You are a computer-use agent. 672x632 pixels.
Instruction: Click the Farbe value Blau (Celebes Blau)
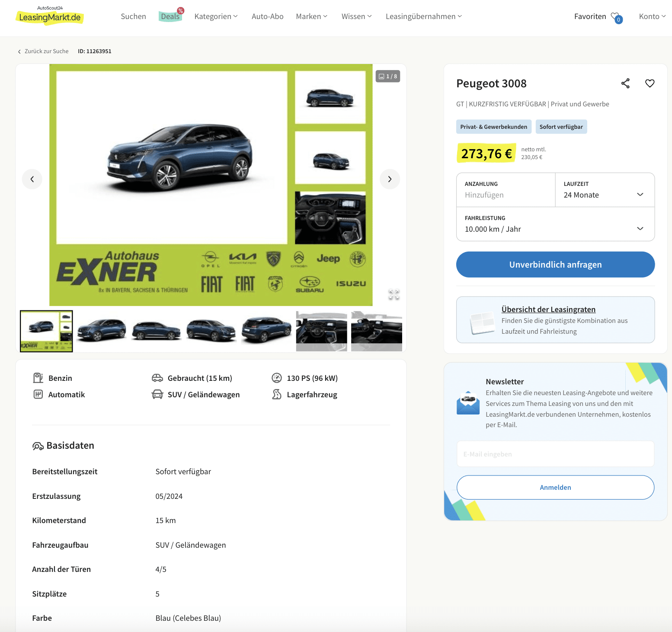pyautogui.click(x=188, y=618)
